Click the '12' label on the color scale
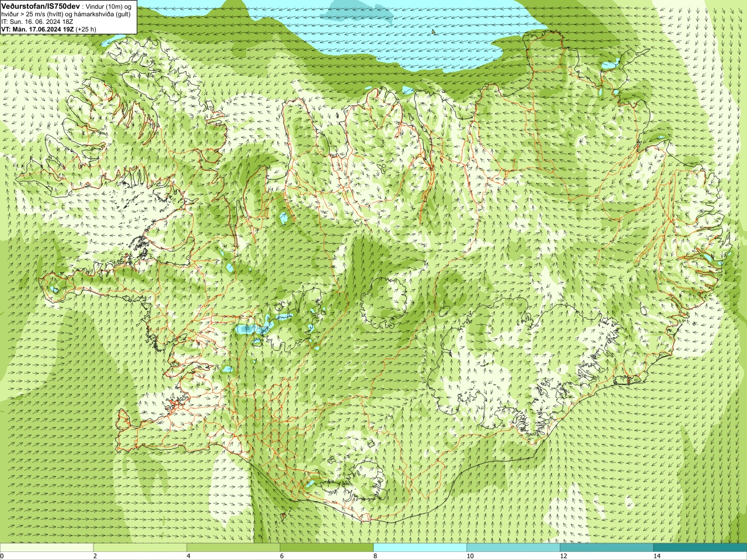 pos(563,556)
